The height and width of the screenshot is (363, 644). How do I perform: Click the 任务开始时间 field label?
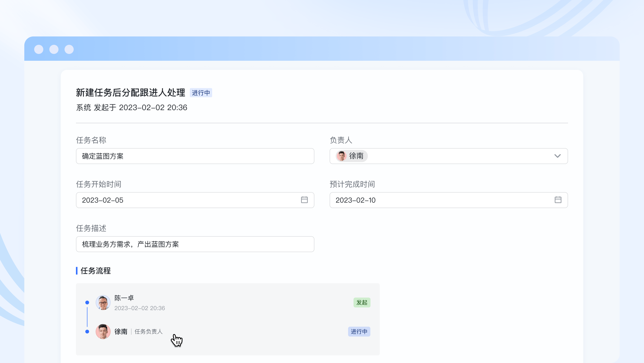99,184
